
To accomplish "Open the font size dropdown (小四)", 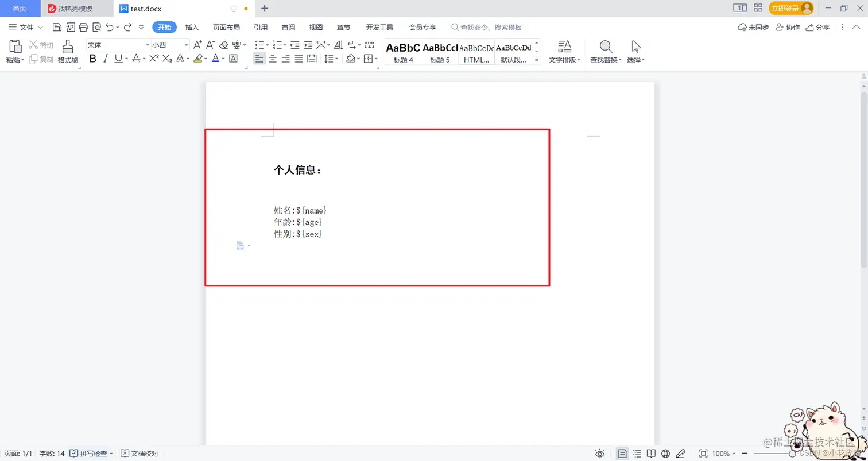I will coord(186,45).
